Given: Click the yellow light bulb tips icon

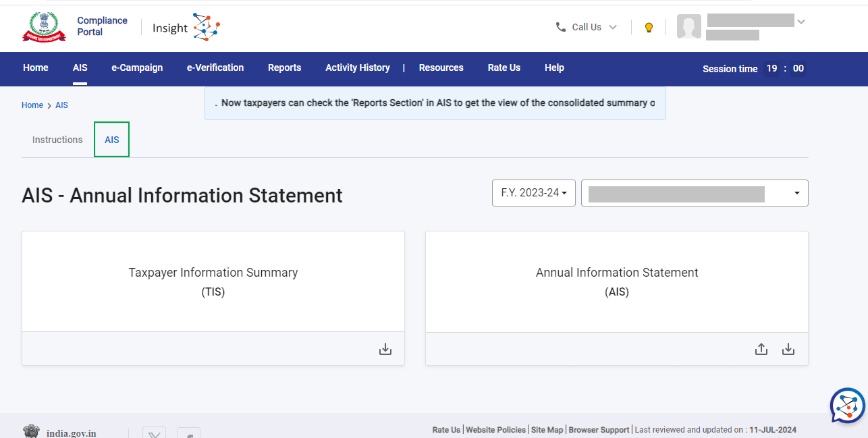Looking at the screenshot, I should (649, 28).
